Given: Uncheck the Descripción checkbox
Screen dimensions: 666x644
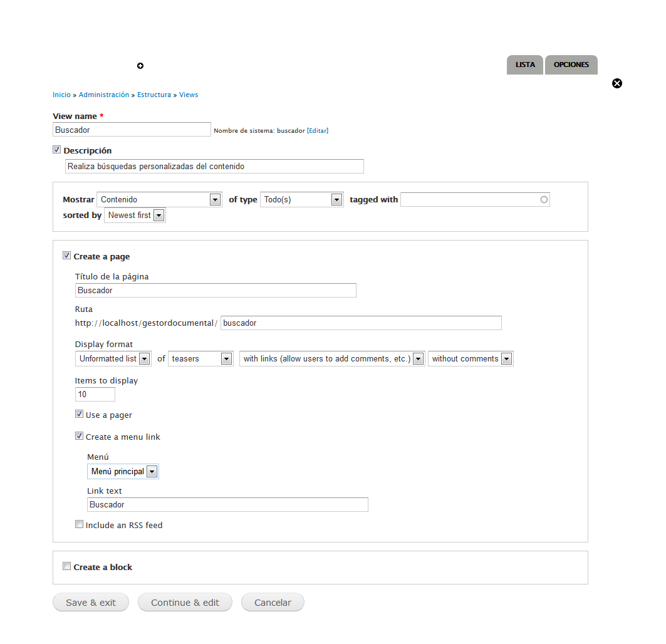Looking at the screenshot, I should pos(57,150).
